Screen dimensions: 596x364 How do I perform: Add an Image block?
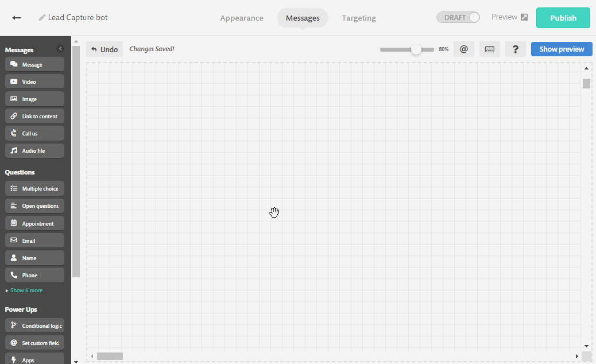pyautogui.click(x=34, y=99)
